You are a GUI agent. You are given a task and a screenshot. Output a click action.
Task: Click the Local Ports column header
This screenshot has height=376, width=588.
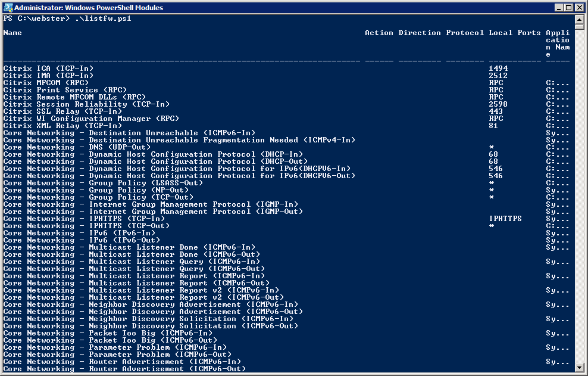(515, 33)
